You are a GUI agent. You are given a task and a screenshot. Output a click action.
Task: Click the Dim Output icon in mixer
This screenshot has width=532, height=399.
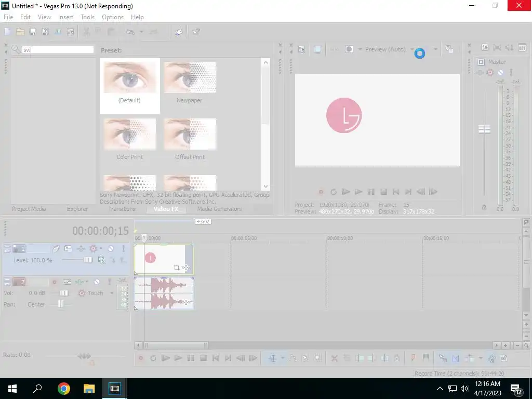(x=509, y=48)
